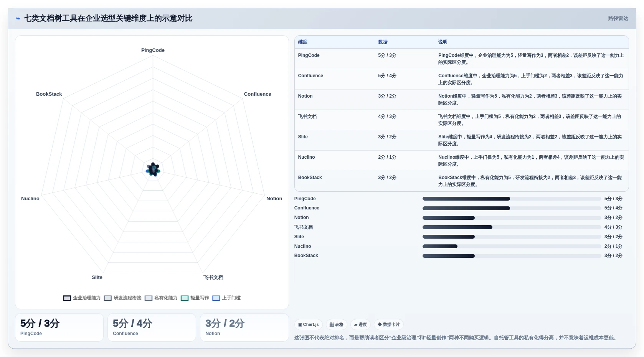Click the 维度 column header
The image size is (644, 357).
click(303, 42)
